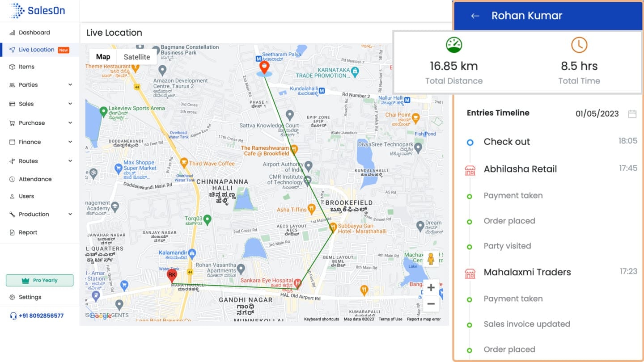Click the Users person icon
The width and height of the screenshot is (644, 362).
12,196
